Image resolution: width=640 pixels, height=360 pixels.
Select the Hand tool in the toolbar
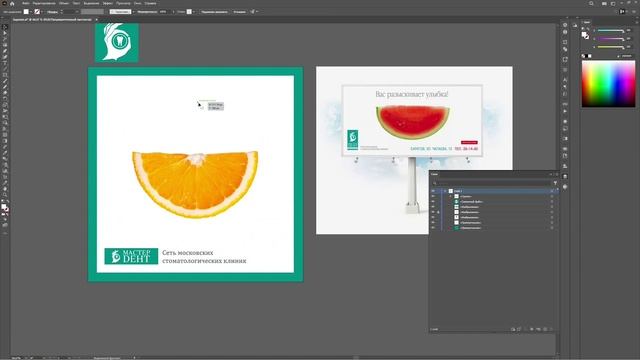(5, 189)
